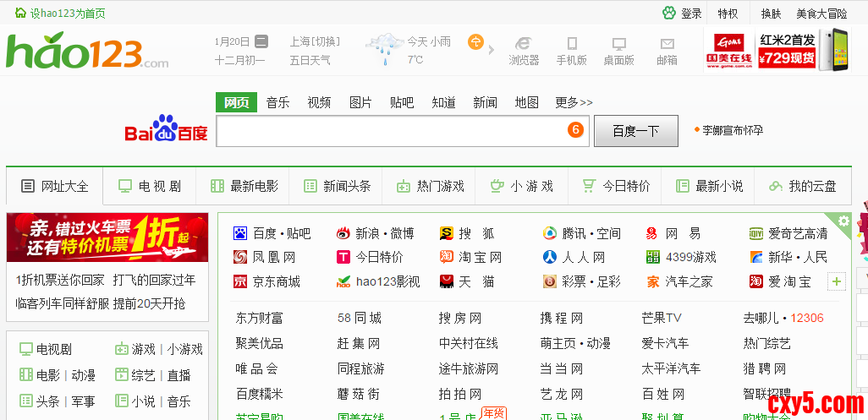This screenshot has height=420, width=868.
Task: Open the 12306 link
Action: 806,318
